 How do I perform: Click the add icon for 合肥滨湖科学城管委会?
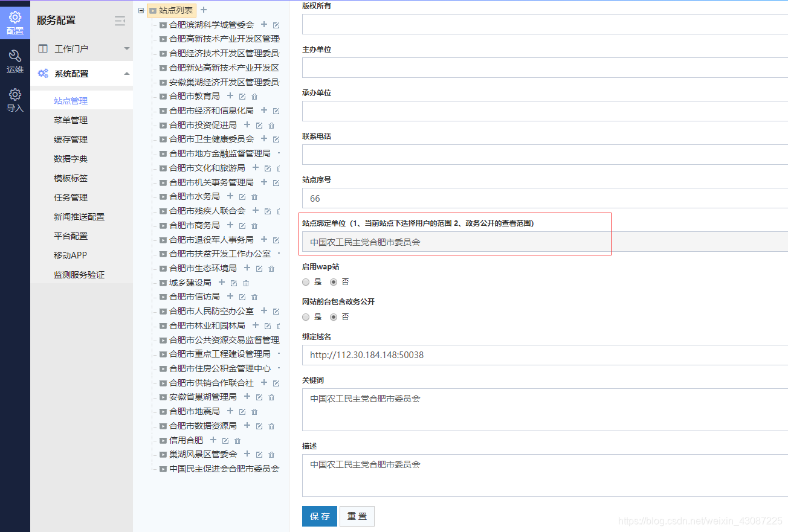[264, 25]
